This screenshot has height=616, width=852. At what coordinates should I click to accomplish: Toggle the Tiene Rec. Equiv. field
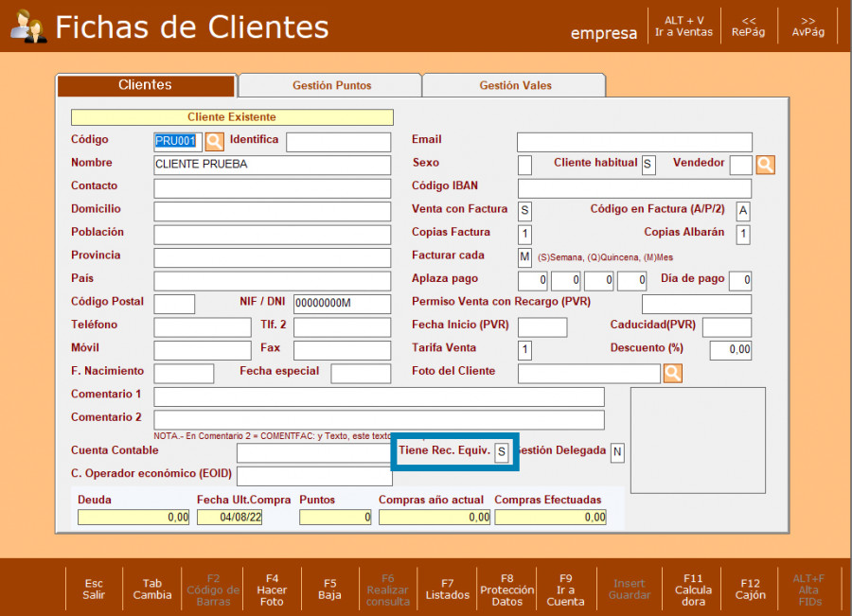coord(502,451)
